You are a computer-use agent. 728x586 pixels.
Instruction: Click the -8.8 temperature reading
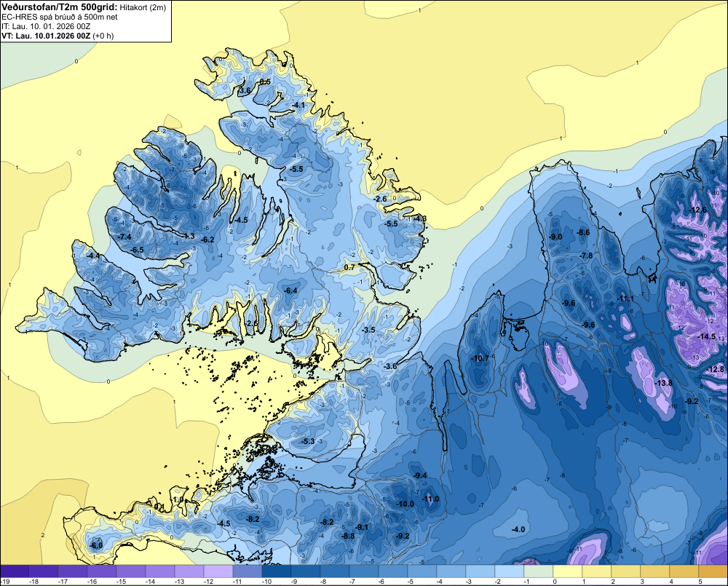(x=348, y=536)
